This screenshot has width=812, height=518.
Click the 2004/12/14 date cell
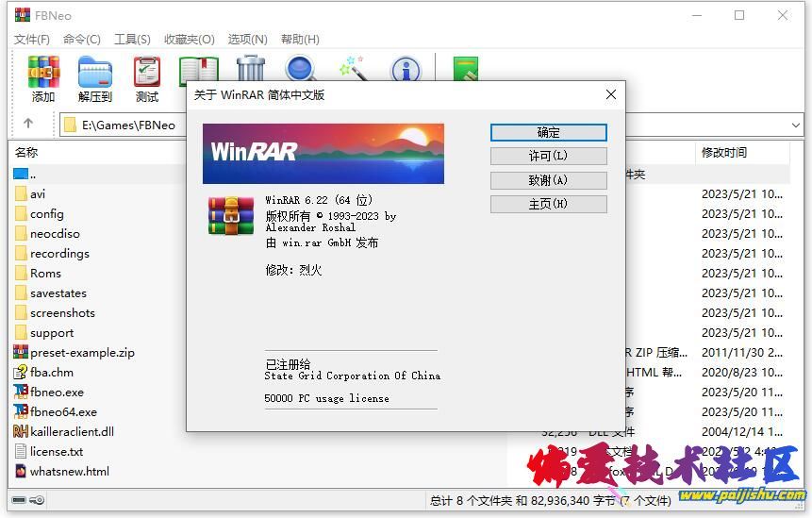pyautogui.click(x=742, y=431)
